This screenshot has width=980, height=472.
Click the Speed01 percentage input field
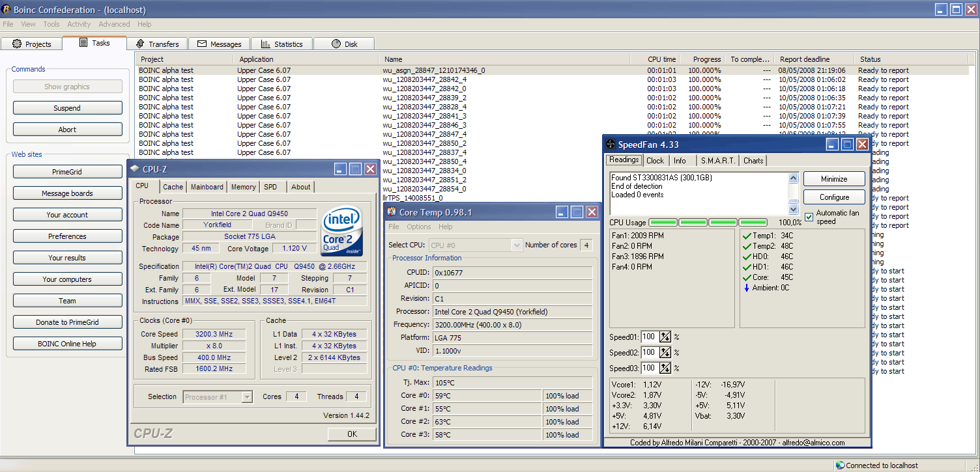tap(649, 337)
